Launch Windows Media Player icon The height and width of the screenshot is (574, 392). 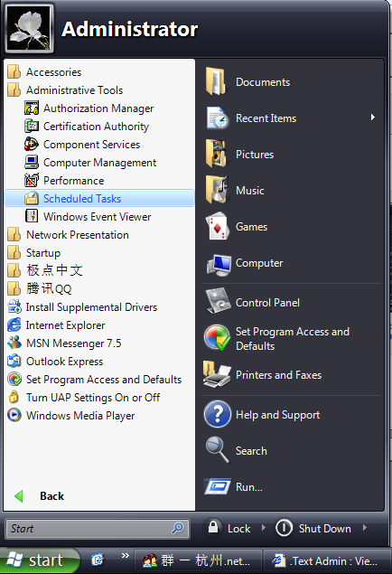tap(14, 415)
